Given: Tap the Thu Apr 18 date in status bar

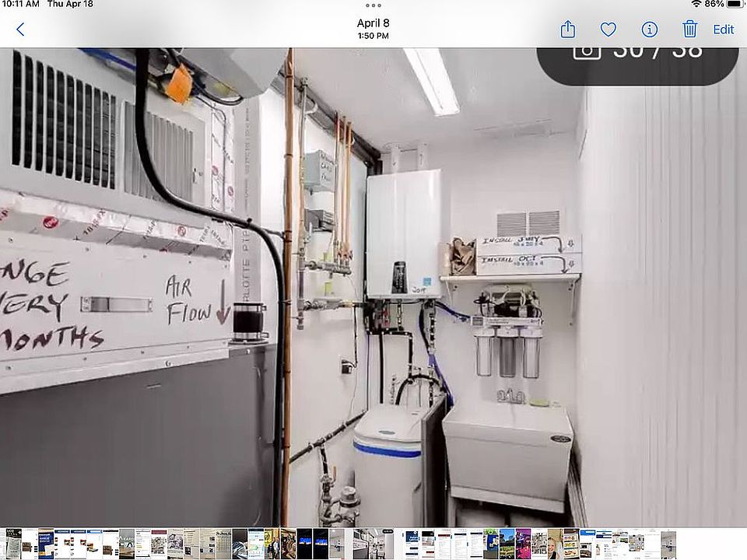Looking at the screenshot, I should tap(70, 5).
